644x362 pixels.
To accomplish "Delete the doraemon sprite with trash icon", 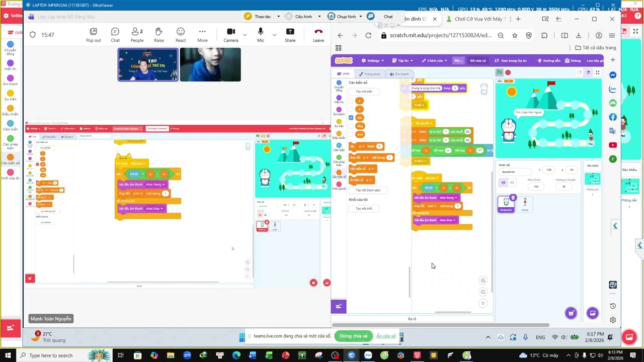I will tap(513, 198).
